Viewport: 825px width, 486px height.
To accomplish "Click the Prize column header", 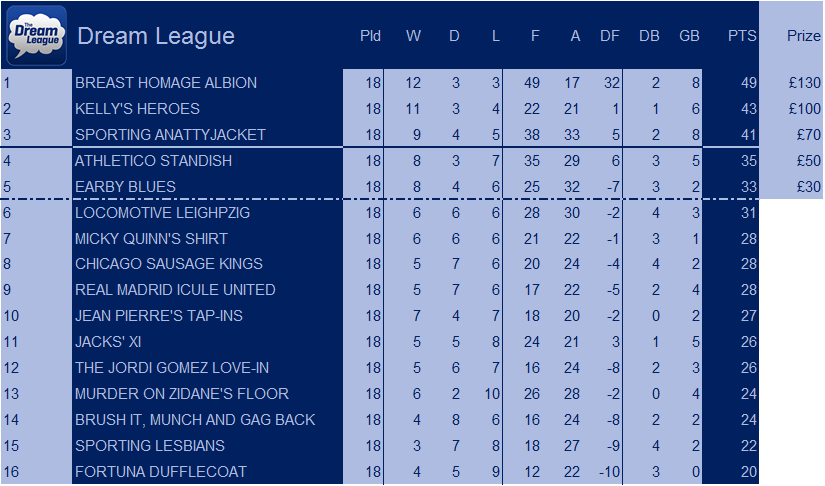I will (803, 36).
